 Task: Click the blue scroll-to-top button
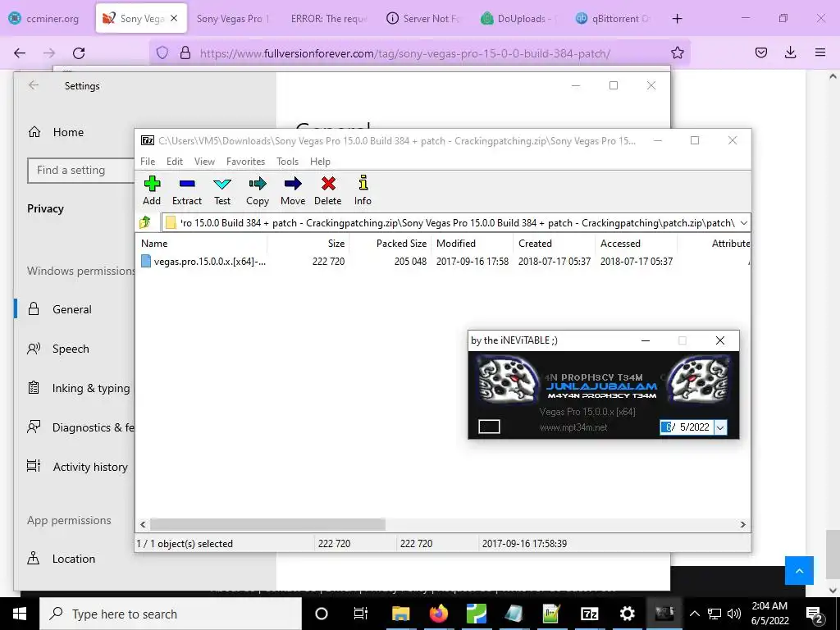tap(799, 571)
